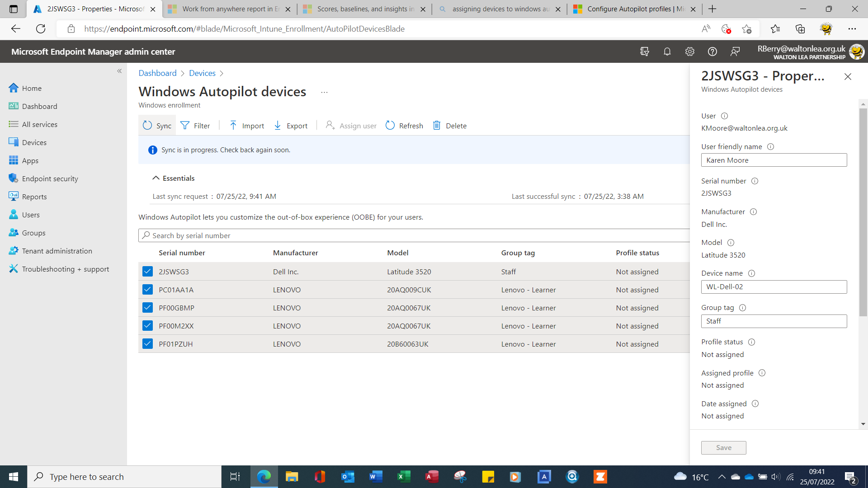
Task: Open Endpoint security in sidebar
Action: [x=50, y=178]
